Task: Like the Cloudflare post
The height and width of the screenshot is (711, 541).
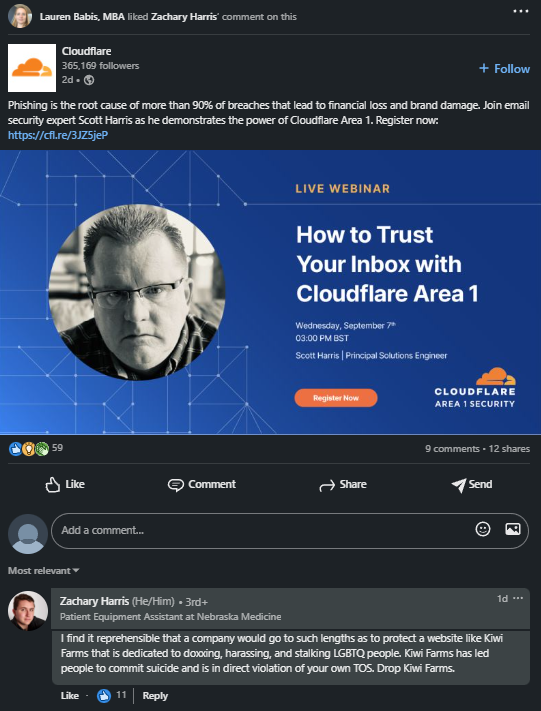Action: click(65, 484)
